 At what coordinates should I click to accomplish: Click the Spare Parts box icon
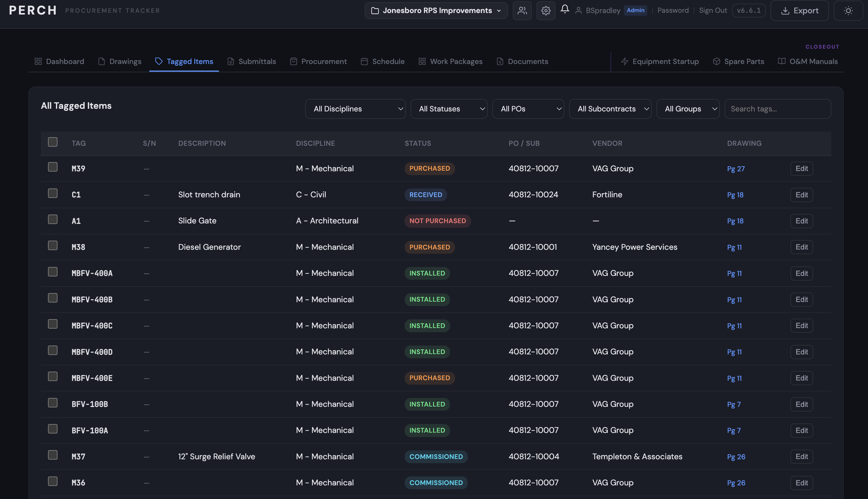click(716, 61)
